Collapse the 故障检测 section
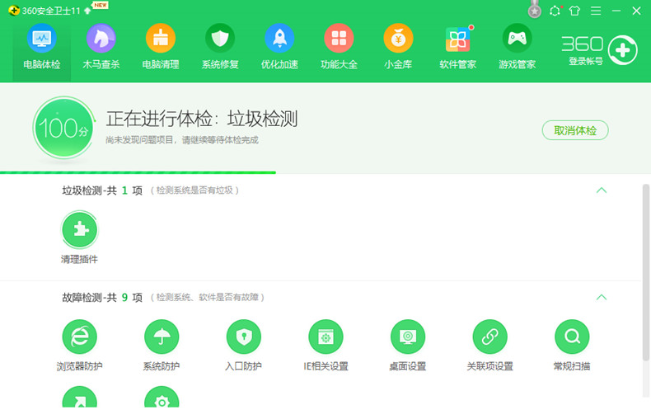Viewport: 651px width, 408px height. click(x=601, y=297)
